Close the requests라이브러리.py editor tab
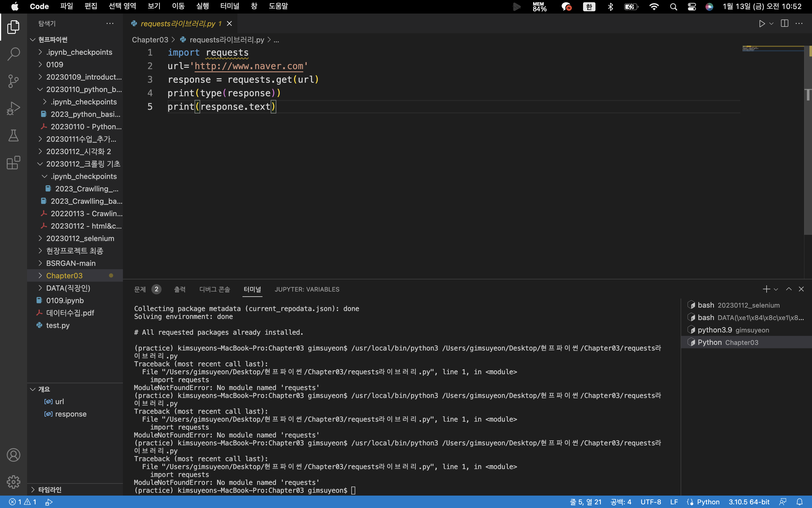Screen dimensions: 812x508 (x=230, y=23)
